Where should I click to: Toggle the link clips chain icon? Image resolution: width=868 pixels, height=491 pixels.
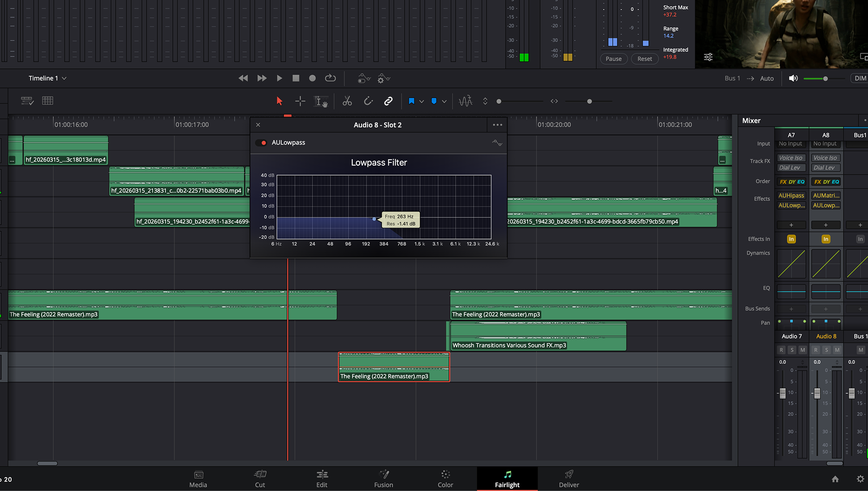(x=388, y=101)
